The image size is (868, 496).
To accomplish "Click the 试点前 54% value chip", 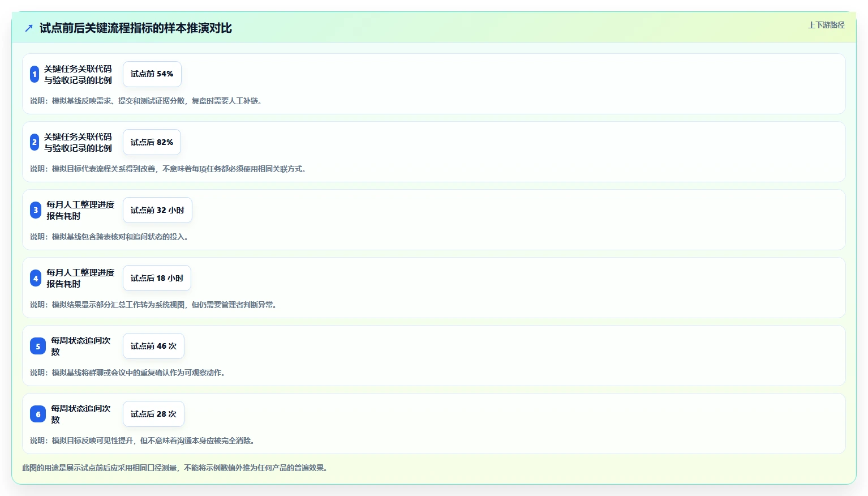I will pos(152,74).
